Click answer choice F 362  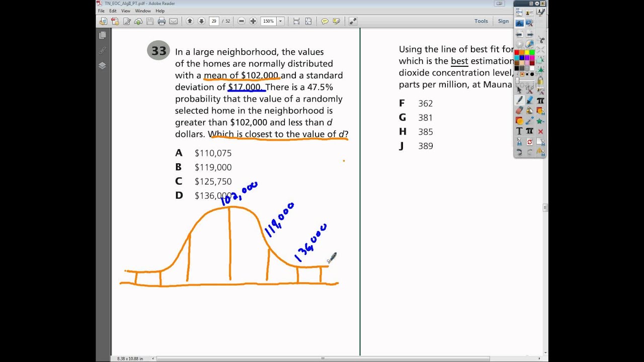416,103
